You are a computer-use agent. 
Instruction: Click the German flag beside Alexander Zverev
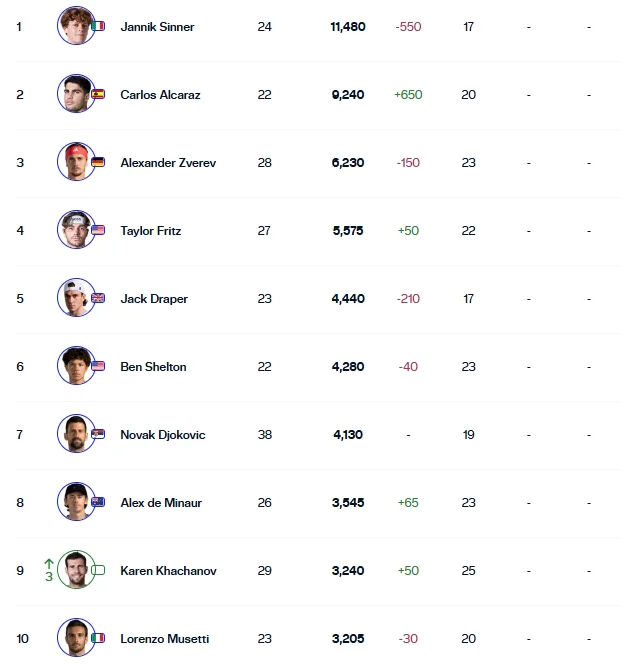(x=98, y=162)
